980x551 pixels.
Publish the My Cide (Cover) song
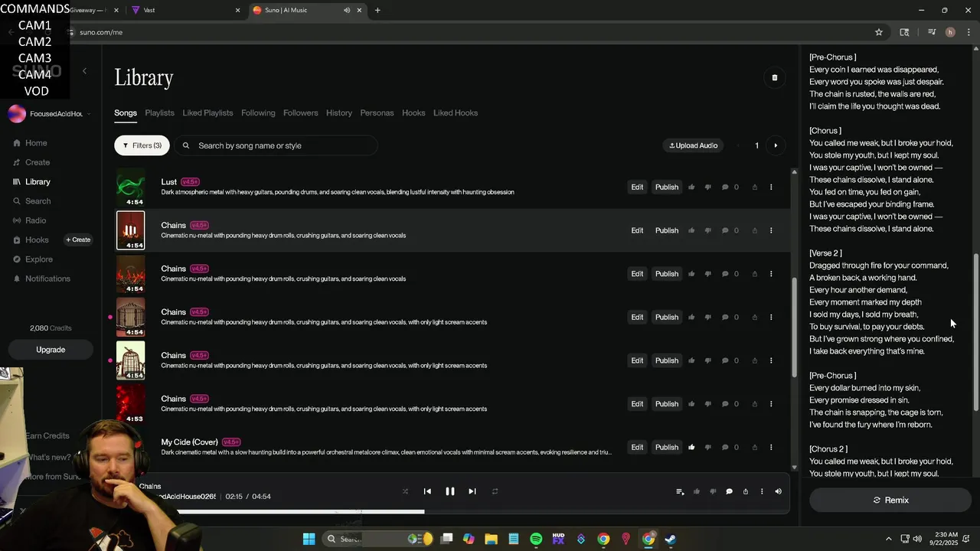point(667,447)
